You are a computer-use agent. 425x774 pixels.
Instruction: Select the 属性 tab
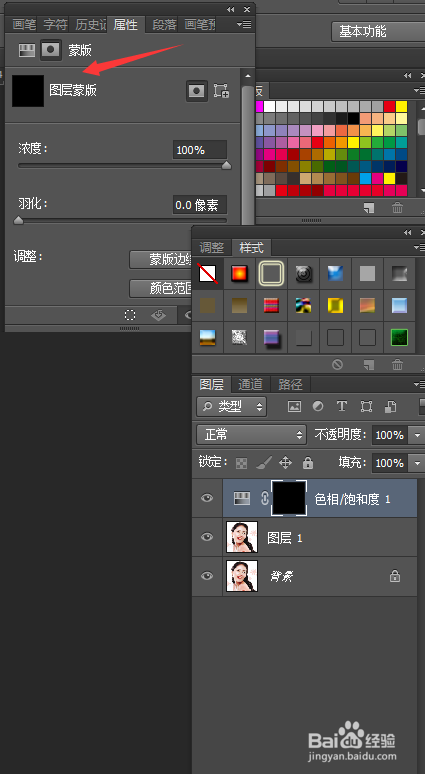click(x=126, y=24)
